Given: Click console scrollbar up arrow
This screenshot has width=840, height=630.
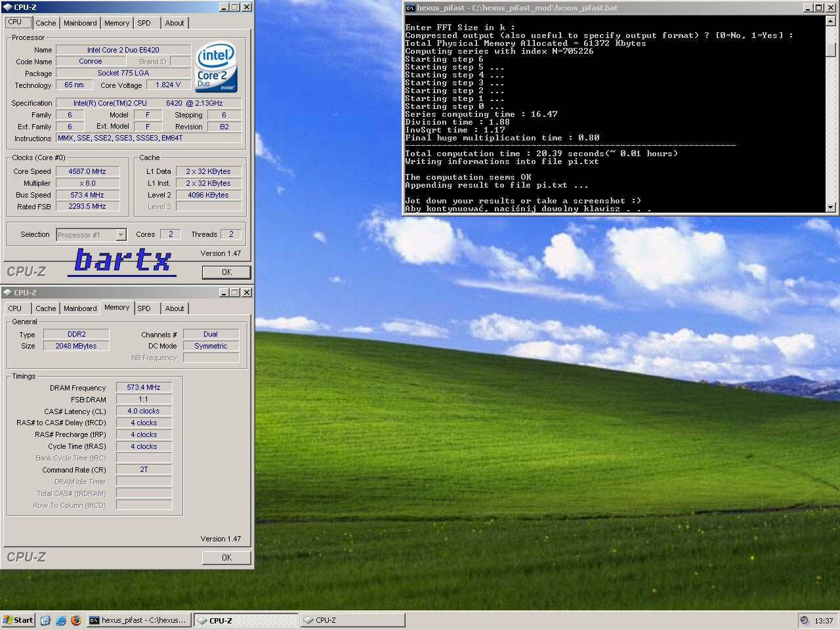Looking at the screenshot, I should 831,22.
